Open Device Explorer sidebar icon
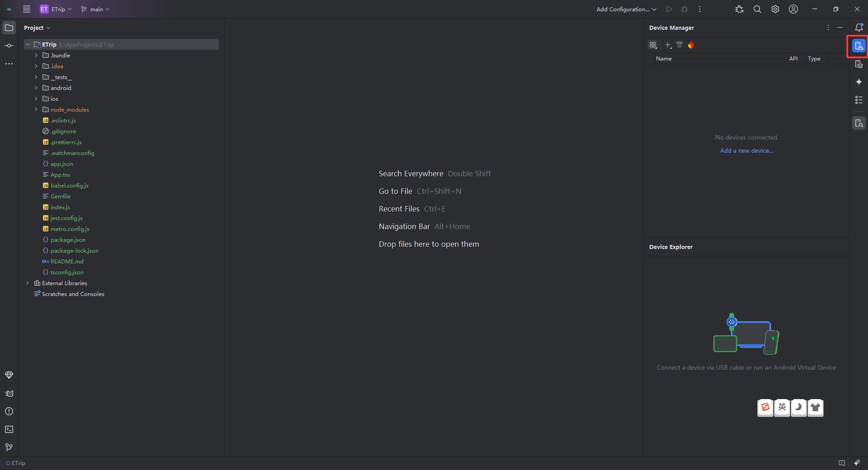868x470 pixels. point(859,123)
